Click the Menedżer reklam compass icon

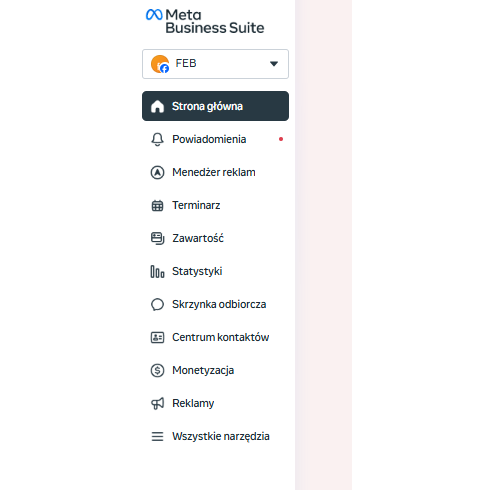[x=157, y=172]
